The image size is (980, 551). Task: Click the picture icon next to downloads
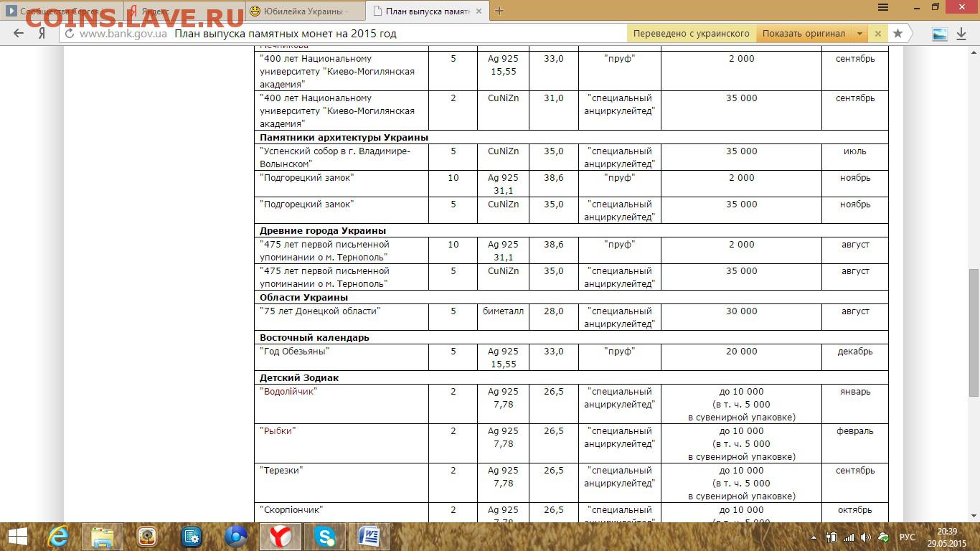click(x=939, y=34)
